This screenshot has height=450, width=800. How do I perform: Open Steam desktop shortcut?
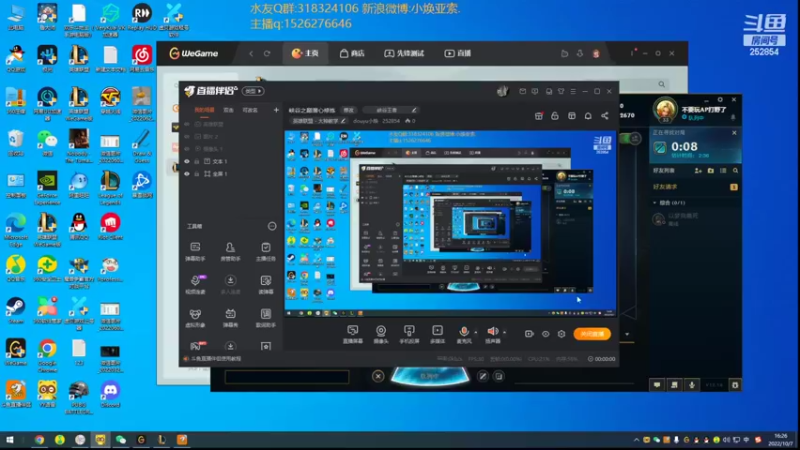[15, 310]
